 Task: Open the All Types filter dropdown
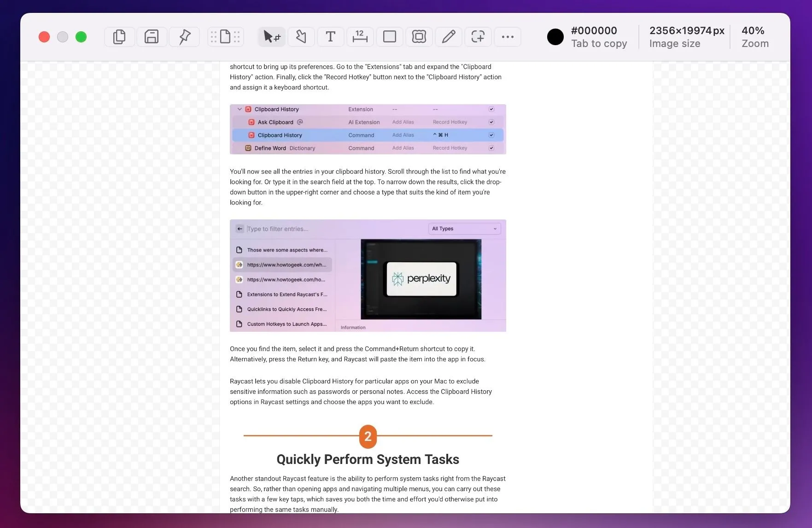coord(464,229)
